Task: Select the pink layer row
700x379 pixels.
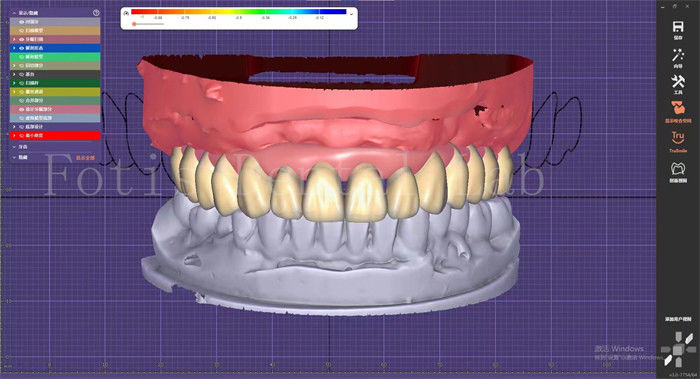Action: coord(55,109)
